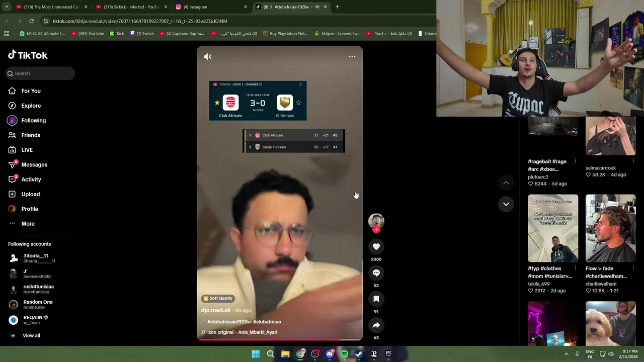Go to Profile in the sidebar
This screenshot has width=644, height=362.
point(30,209)
